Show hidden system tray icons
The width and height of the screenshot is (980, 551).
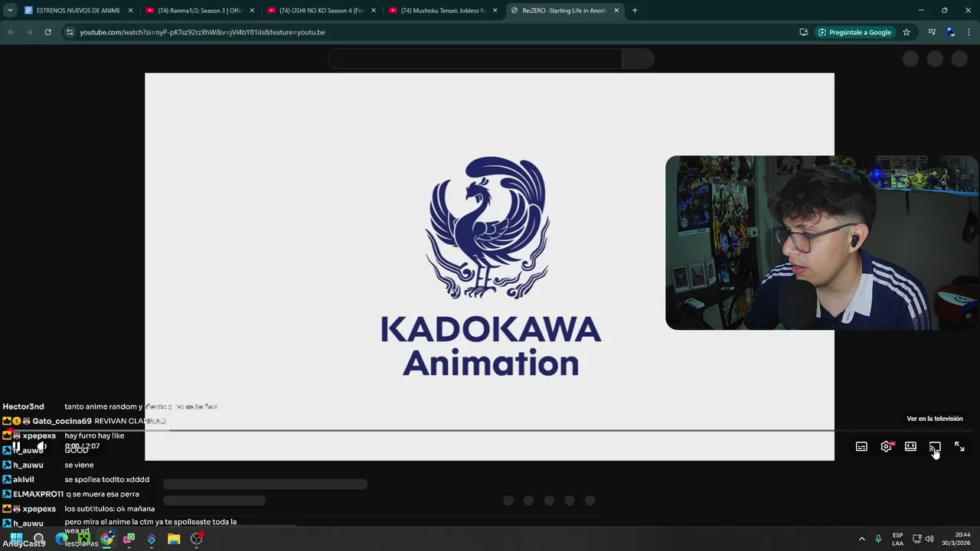point(862,539)
